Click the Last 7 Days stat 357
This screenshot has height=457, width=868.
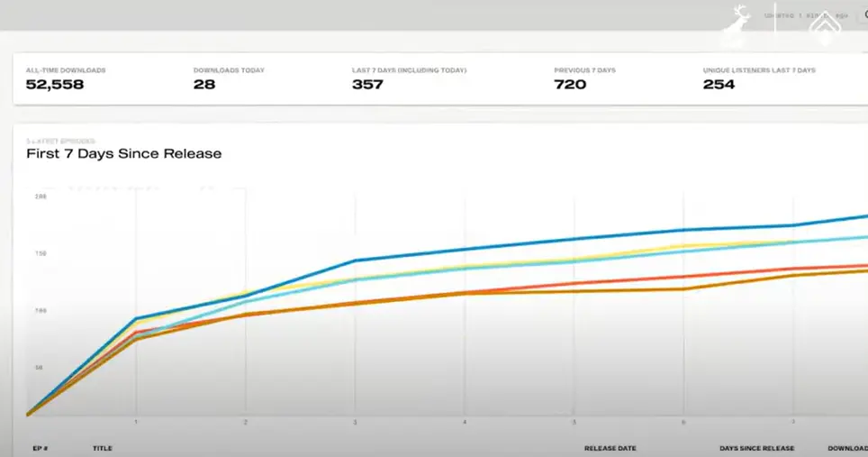367,84
